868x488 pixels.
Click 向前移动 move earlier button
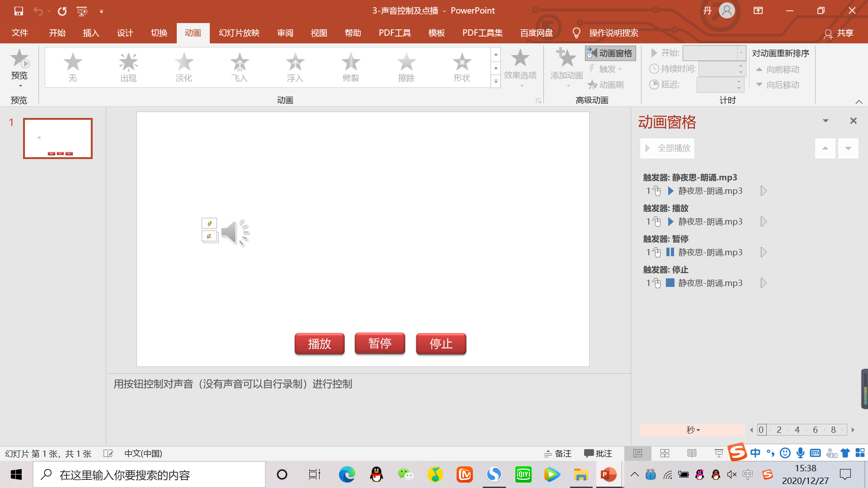[778, 70]
